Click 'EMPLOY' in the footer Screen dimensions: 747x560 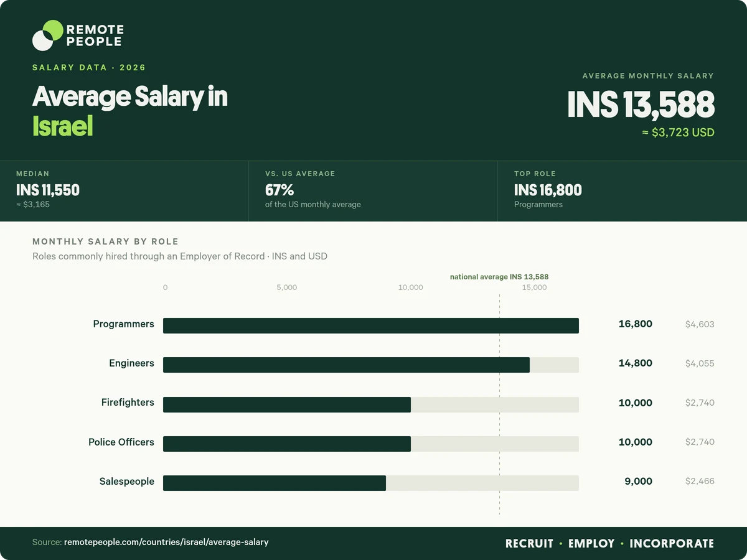click(x=591, y=544)
